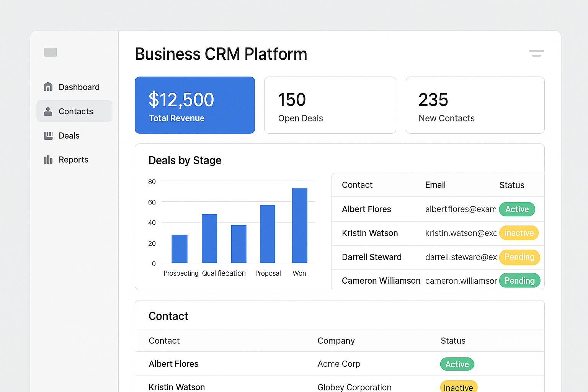588x392 pixels.
Task: Select the Pending badge for Darrell Steward
Action: pyautogui.click(x=519, y=257)
